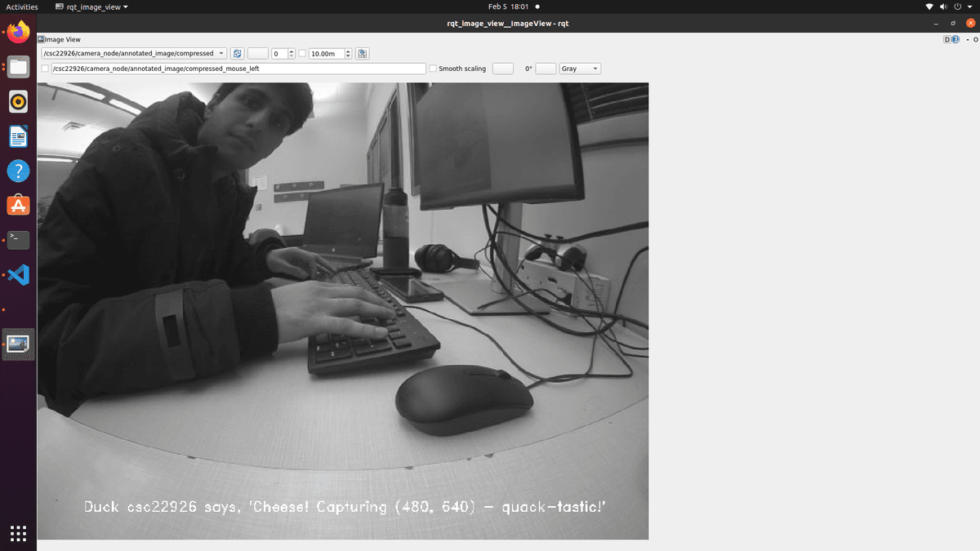This screenshot has height=551, width=980.
Task: Open Firefox from the dock
Action: click(18, 33)
